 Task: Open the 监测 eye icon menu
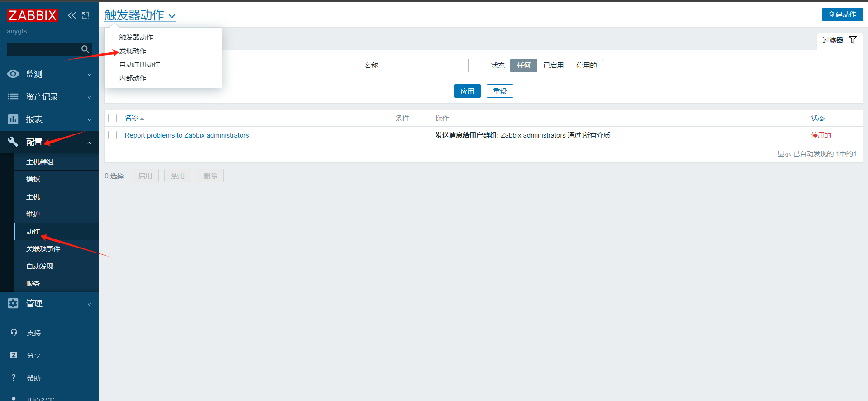click(13, 74)
